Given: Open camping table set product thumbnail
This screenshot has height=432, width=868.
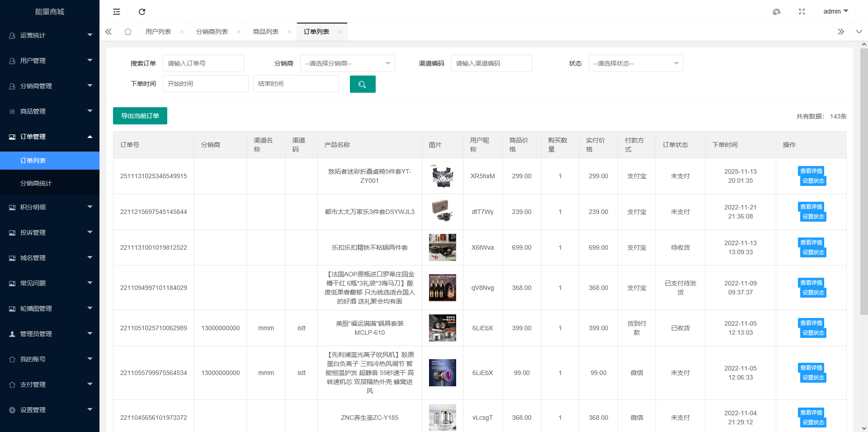Looking at the screenshot, I should click(x=443, y=176).
